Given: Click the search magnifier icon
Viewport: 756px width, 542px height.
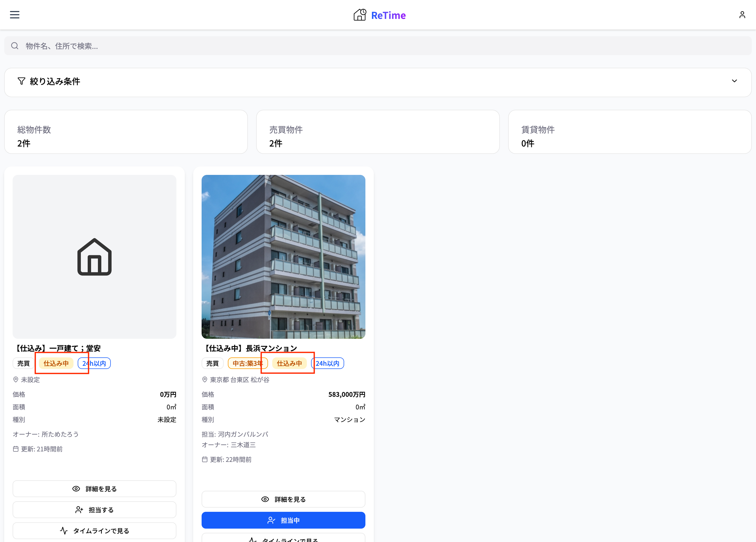Looking at the screenshot, I should pos(15,46).
